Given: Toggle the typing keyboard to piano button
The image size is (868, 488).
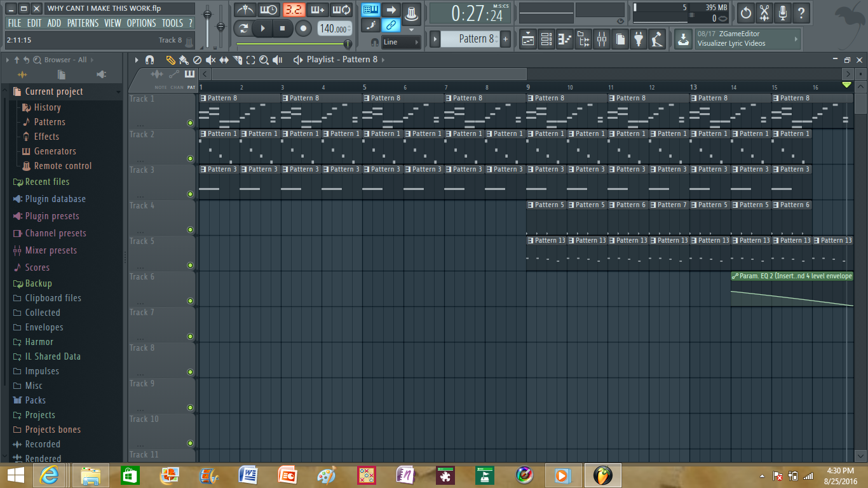Looking at the screenshot, I should point(371,10).
